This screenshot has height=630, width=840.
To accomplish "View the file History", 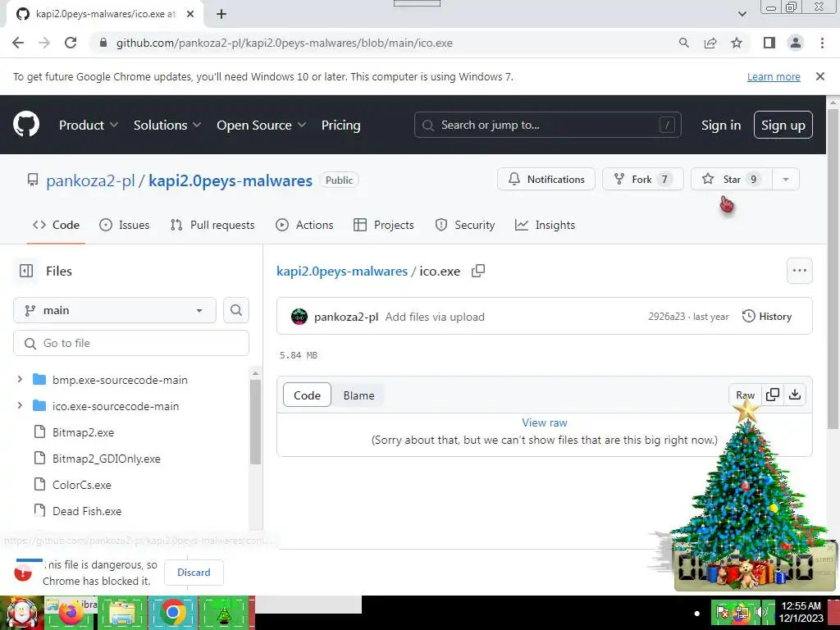I will point(767,316).
